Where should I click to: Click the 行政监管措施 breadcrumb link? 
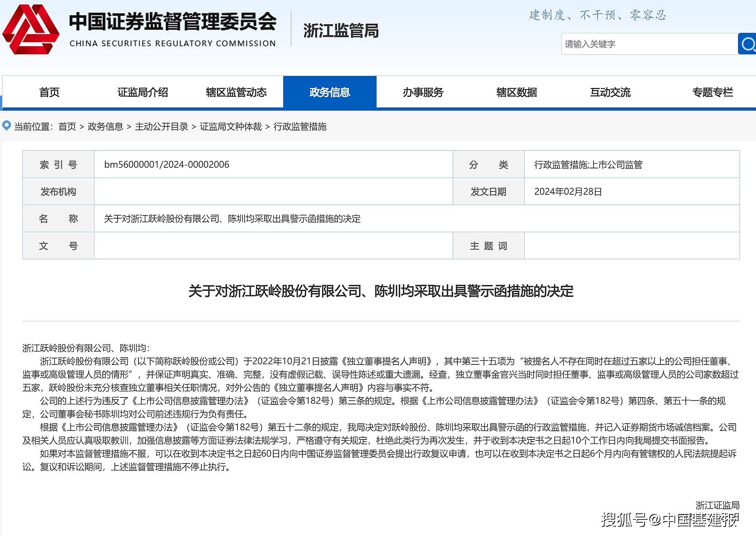pos(301,126)
